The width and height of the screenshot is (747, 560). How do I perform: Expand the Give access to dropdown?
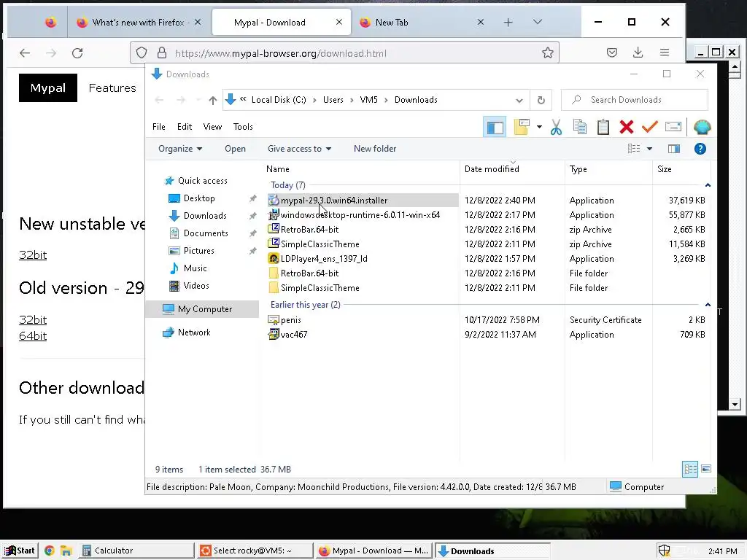299,149
